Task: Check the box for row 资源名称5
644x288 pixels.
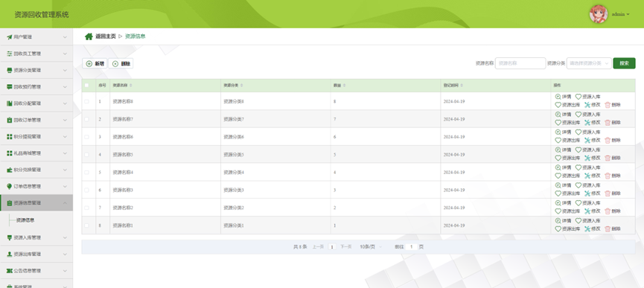Action: 86,155
